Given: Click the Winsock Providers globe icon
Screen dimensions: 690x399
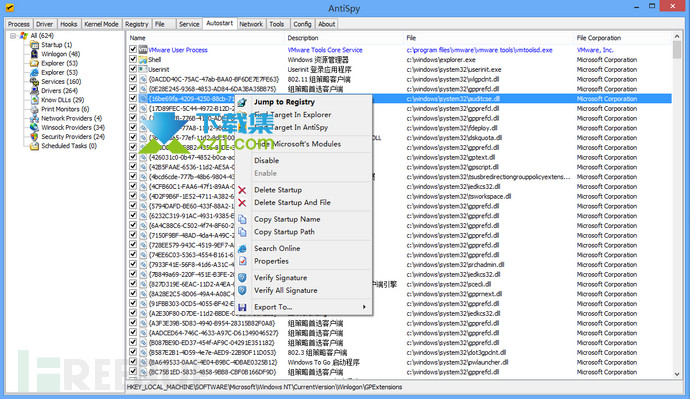Looking at the screenshot, I should pos(34,128).
